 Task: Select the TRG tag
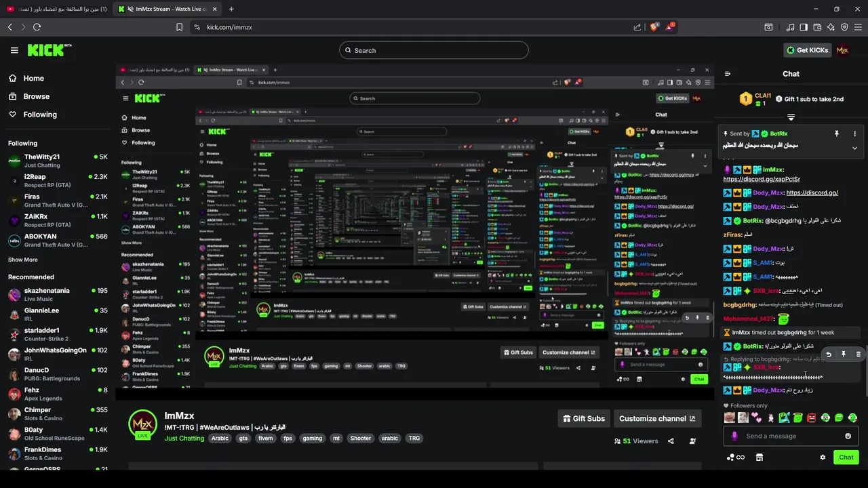coord(414,439)
